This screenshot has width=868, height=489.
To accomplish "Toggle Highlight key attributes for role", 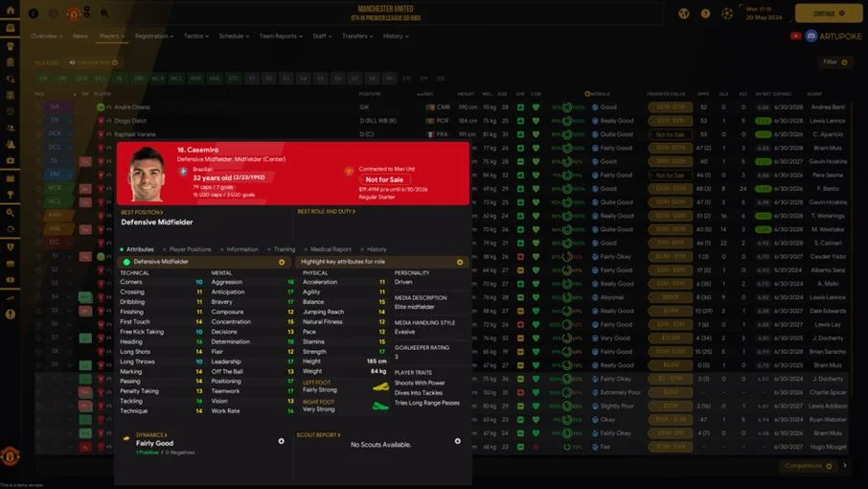I will pos(382,262).
